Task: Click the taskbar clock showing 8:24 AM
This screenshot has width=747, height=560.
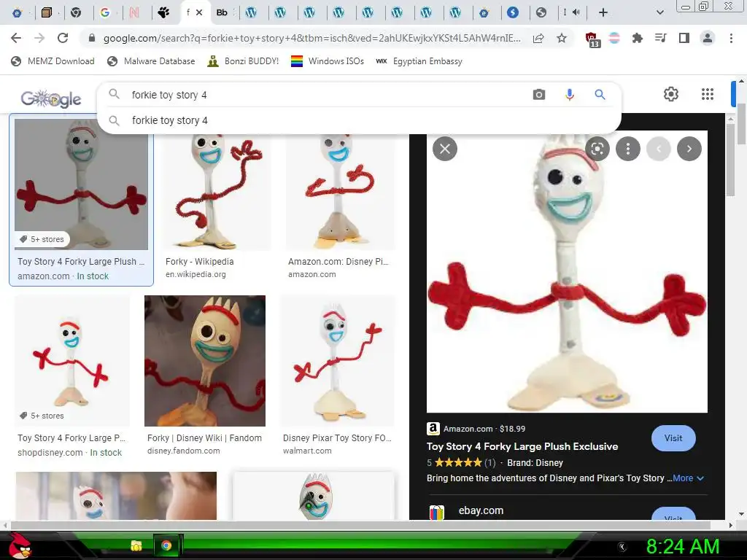Action: [683, 547]
